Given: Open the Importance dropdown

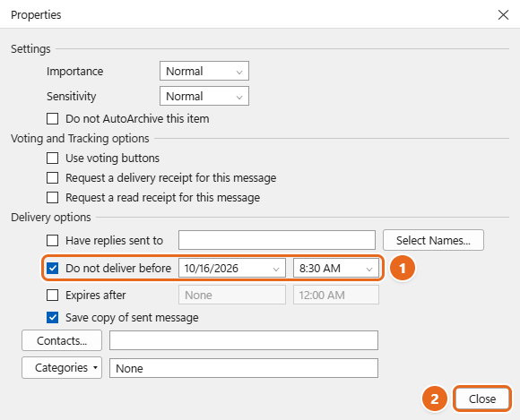Looking at the screenshot, I should (x=204, y=71).
